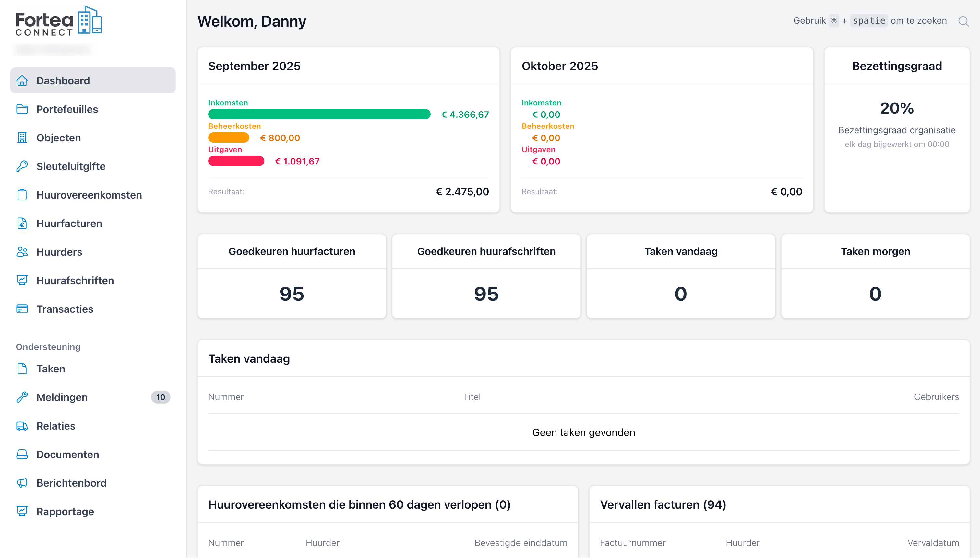Go to the Huurafschriften section
Image resolution: width=980 pixels, height=558 pixels.
(x=75, y=281)
